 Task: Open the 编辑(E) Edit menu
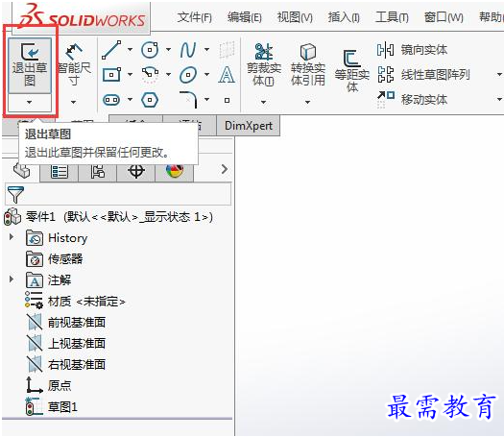[245, 17]
